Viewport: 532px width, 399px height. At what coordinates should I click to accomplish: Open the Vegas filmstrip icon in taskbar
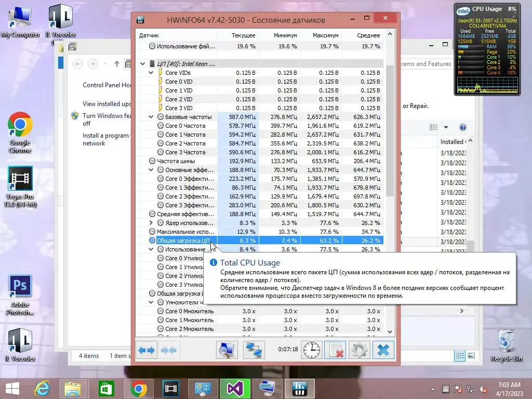(x=170, y=389)
